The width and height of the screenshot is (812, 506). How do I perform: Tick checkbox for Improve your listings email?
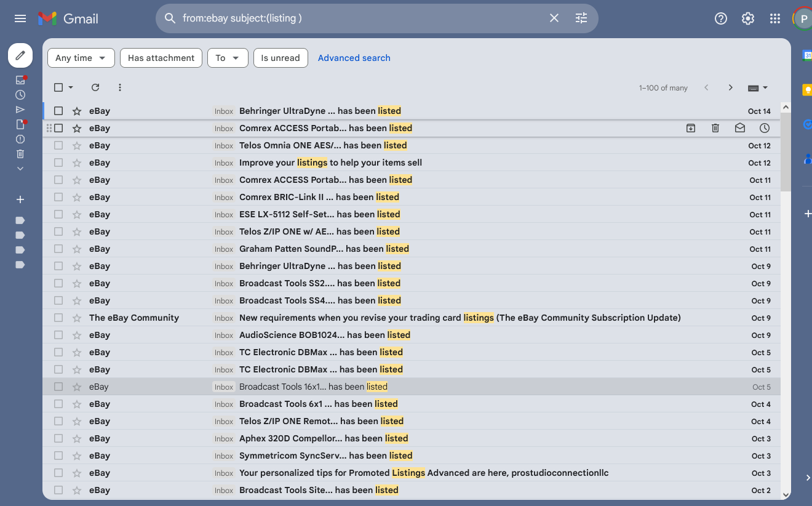click(58, 163)
